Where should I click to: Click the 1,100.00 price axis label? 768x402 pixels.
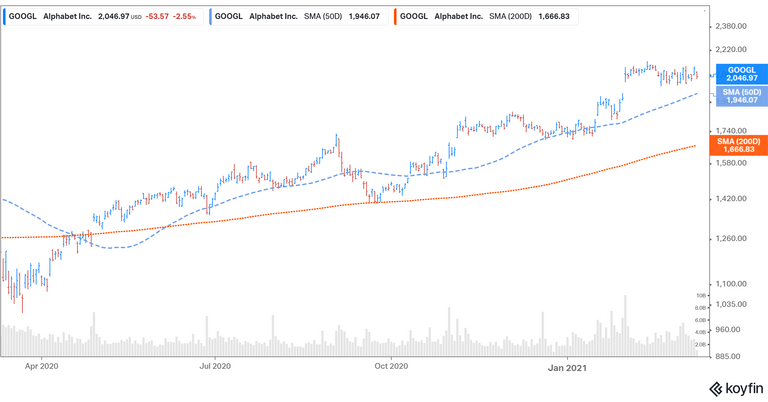click(x=733, y=283)
